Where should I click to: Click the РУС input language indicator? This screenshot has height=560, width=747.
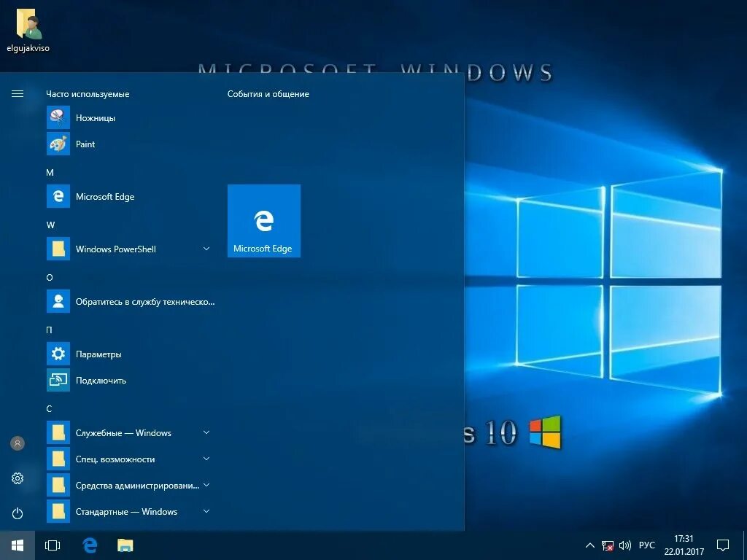coord(646,545)
